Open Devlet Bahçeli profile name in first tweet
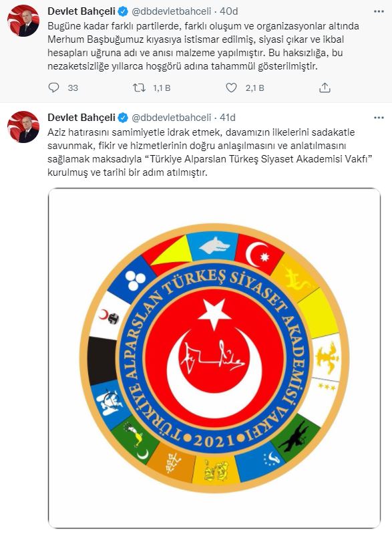The image size is (392, 534). tap(81, 11)
